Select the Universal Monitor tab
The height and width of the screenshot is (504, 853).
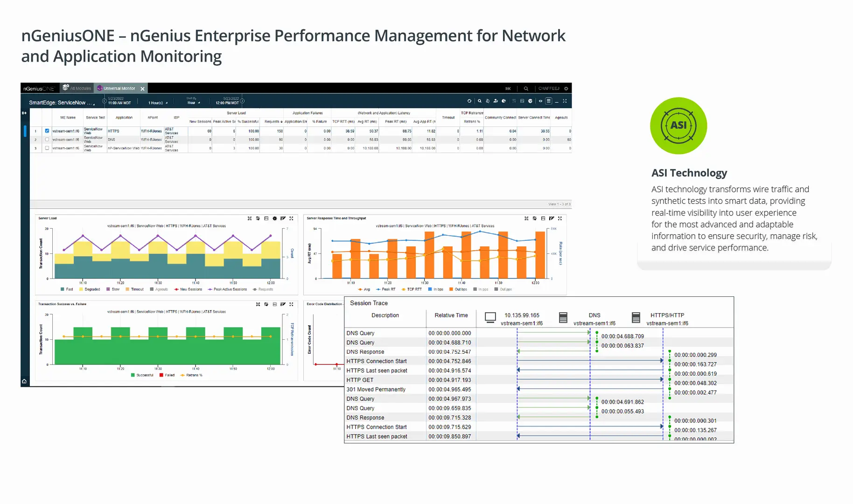click(116, 88)
